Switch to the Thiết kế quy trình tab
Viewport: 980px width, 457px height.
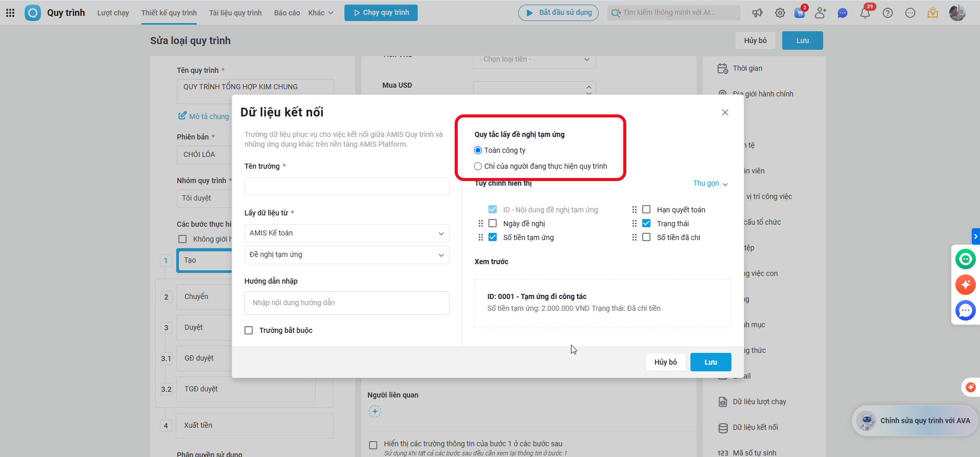[x=169, y=13]
